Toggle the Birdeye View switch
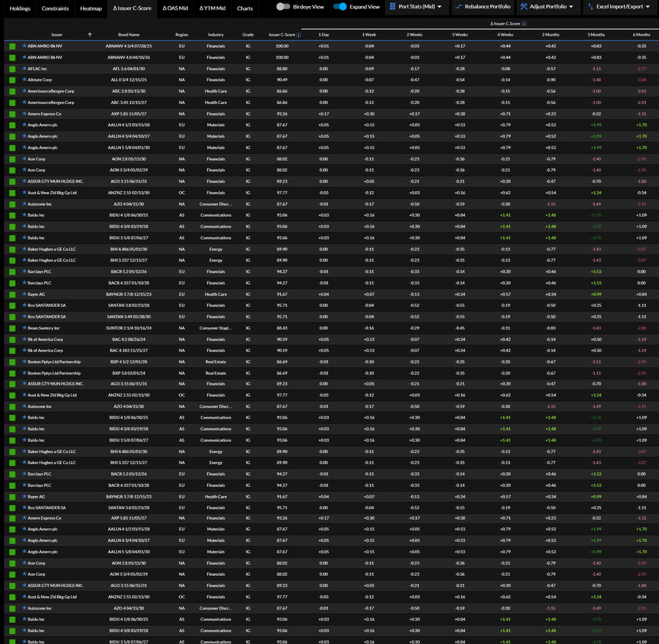Image resolution: width=659 pixels, height=644 pixels. (283, 7)
